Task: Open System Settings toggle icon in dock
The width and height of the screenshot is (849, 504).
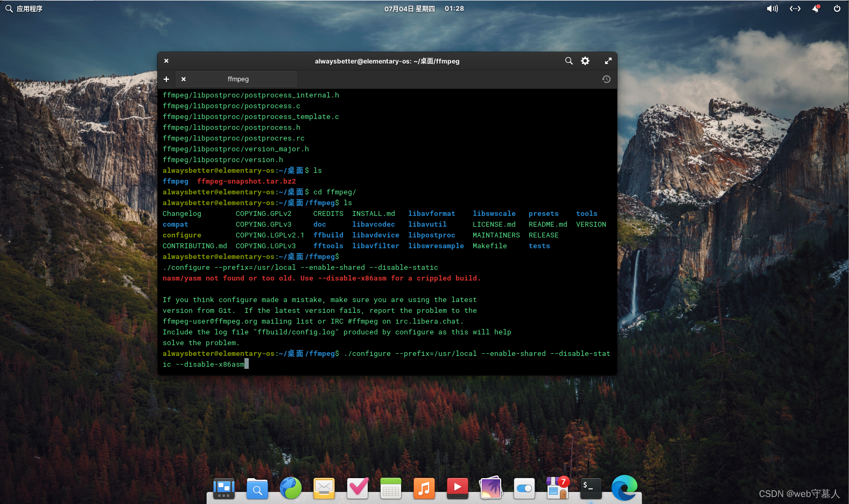Action: tap(524, 488)
